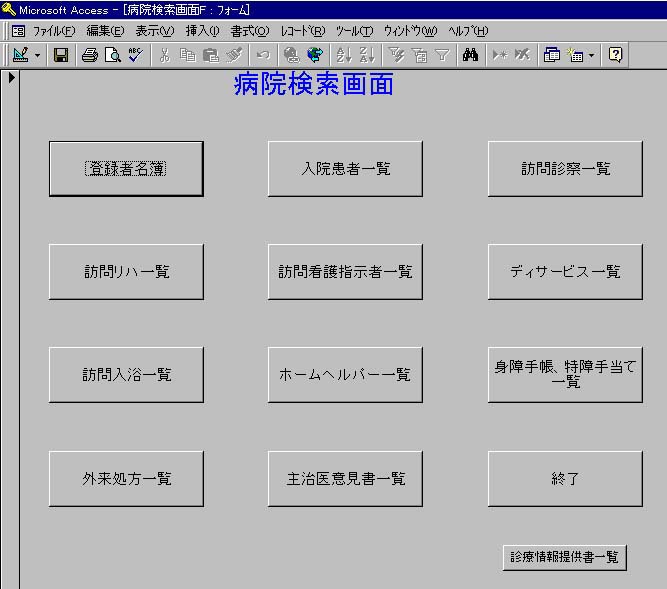
Task: Sort descending Z-A icon
Action: coord(367,55)
